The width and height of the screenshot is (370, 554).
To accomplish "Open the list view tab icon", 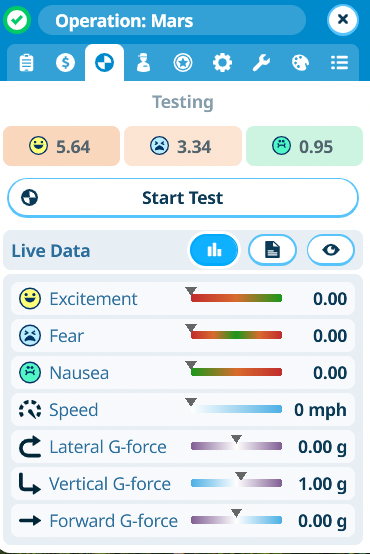I will click(x=339, y=63).
